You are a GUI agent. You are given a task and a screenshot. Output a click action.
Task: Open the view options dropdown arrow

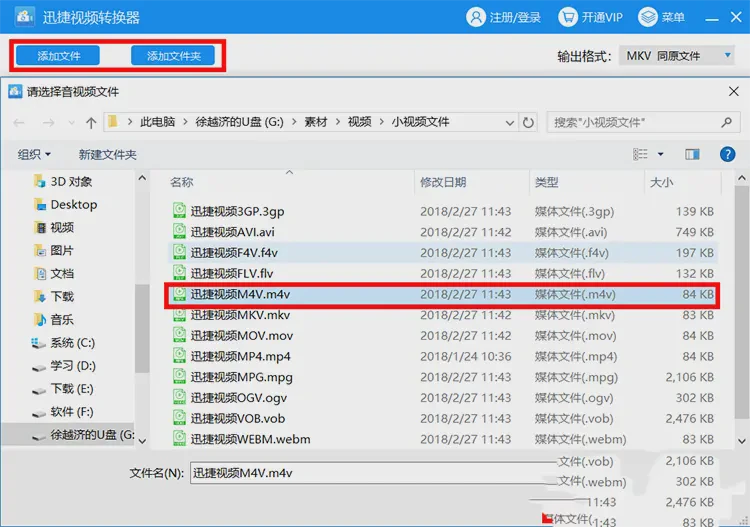point(660,155)
